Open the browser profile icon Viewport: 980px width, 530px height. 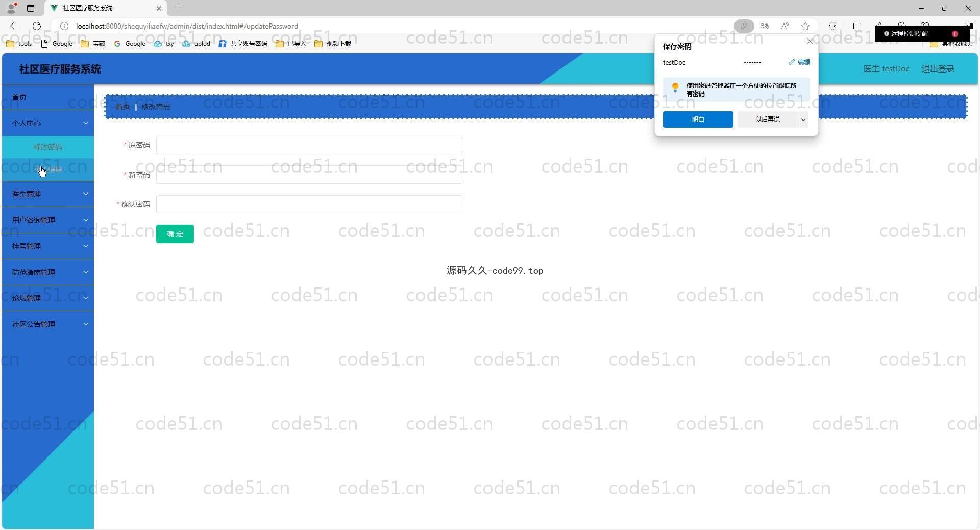[11, 8]
